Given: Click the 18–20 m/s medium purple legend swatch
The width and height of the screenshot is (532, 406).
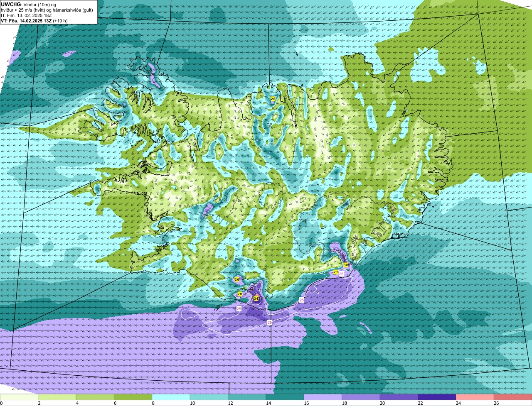Looking at the screenshot, I should tap(361, 397).
